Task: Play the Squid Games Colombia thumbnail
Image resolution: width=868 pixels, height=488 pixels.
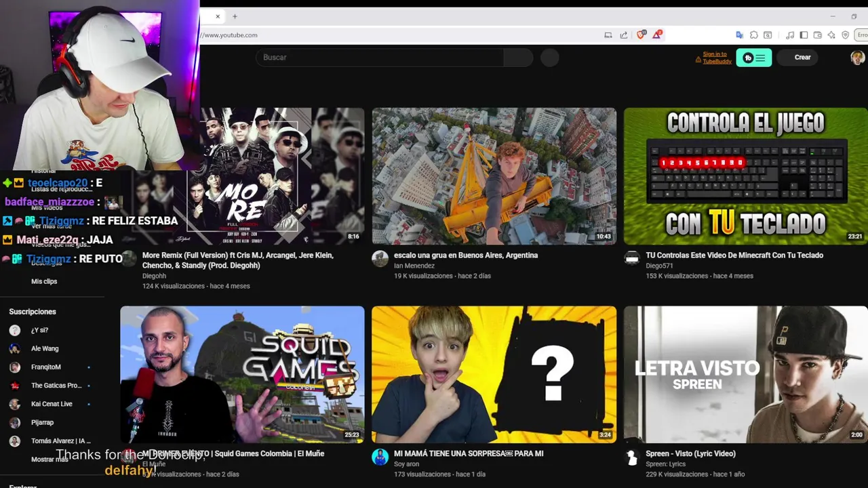Action: 242,374
